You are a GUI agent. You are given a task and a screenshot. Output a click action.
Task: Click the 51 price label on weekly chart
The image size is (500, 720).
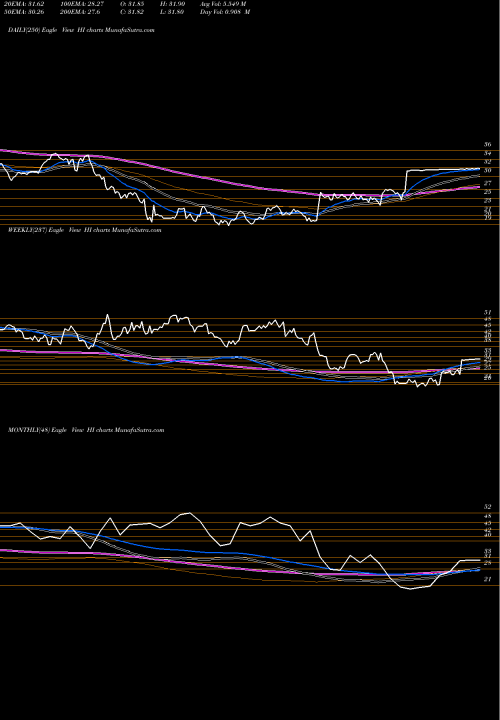click(x=488, y=313)
